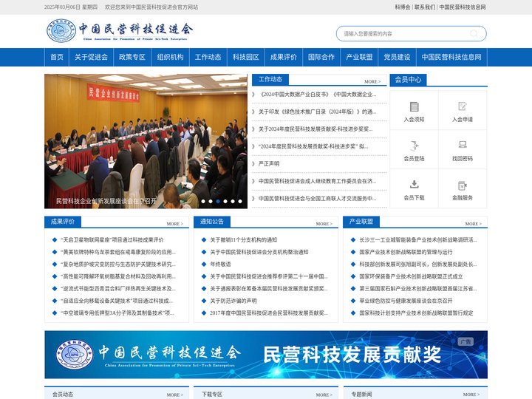Viewport: 532px width, 399px height.
Task: Click the 科博会 top link
Action: [x=403, y=7]
